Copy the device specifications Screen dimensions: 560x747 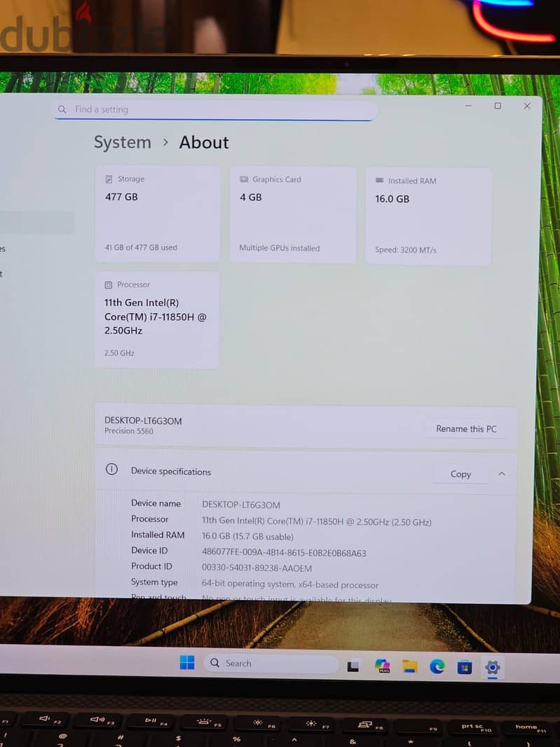(x=460, y=474)
